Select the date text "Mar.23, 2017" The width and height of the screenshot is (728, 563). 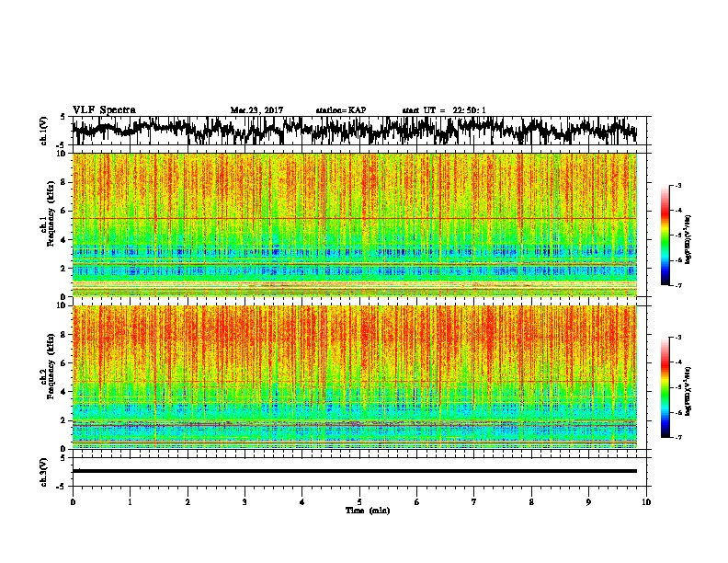click(x=256, y=110)
